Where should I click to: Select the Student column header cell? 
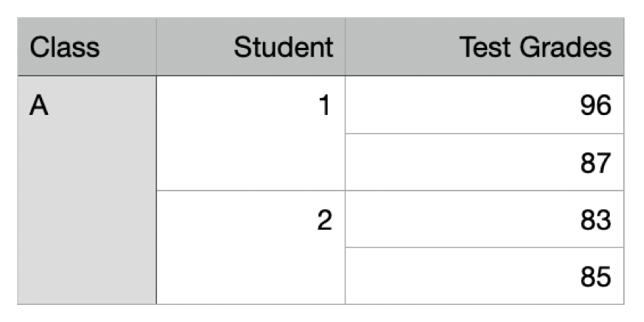251,47
